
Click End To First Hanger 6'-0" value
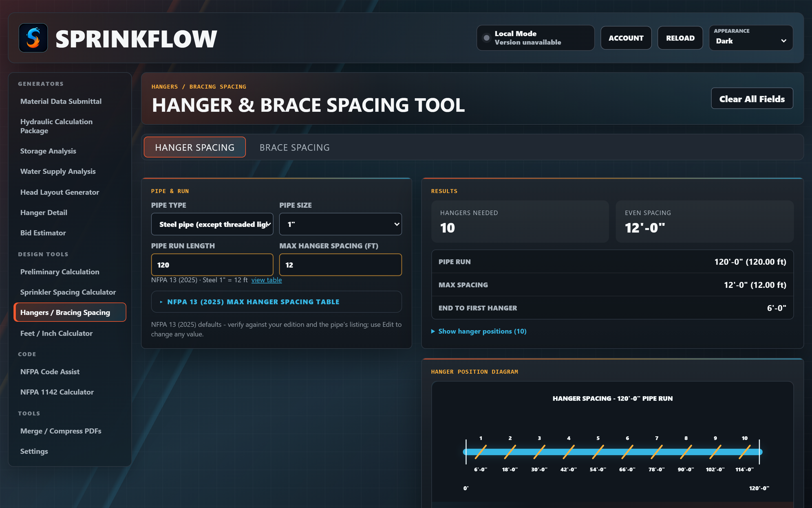tap(776, 308)
